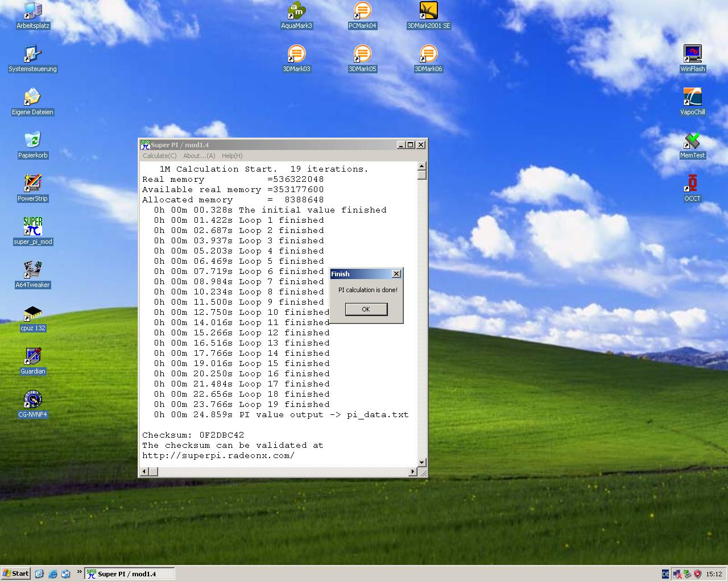728x582 pixels.
Task: Select the Papierkorb recycle bin icon
Action: pos(33,140)
